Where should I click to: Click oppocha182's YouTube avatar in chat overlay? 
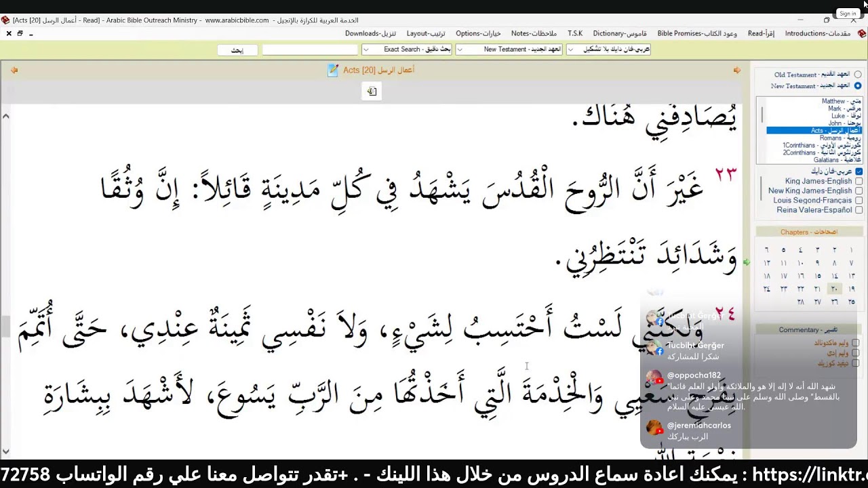pos(654,378)
